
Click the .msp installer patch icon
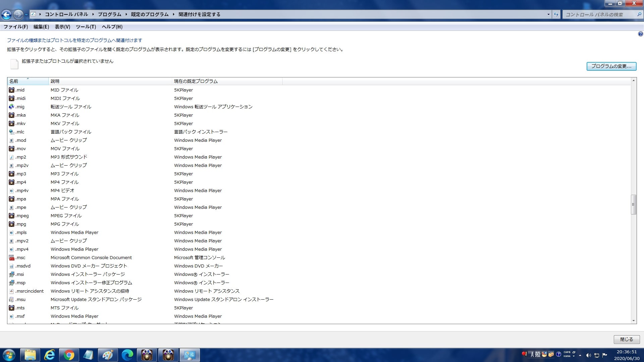click(11, 283)
